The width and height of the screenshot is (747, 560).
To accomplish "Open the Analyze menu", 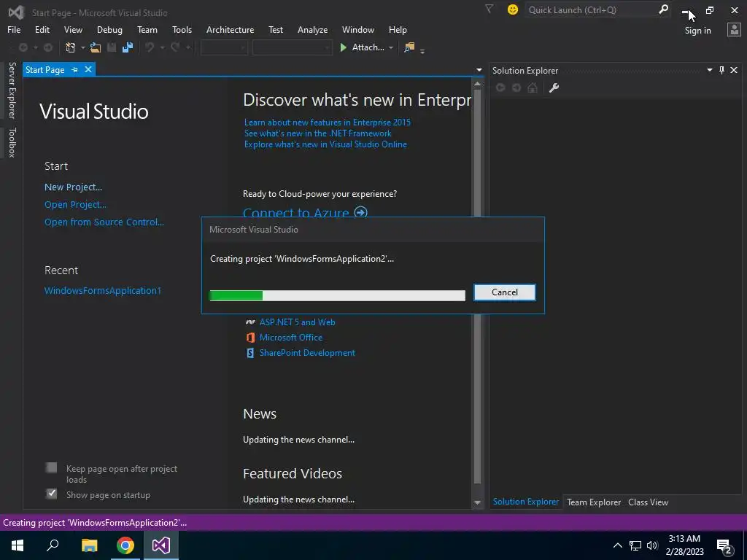I will (x=312, y=29).
